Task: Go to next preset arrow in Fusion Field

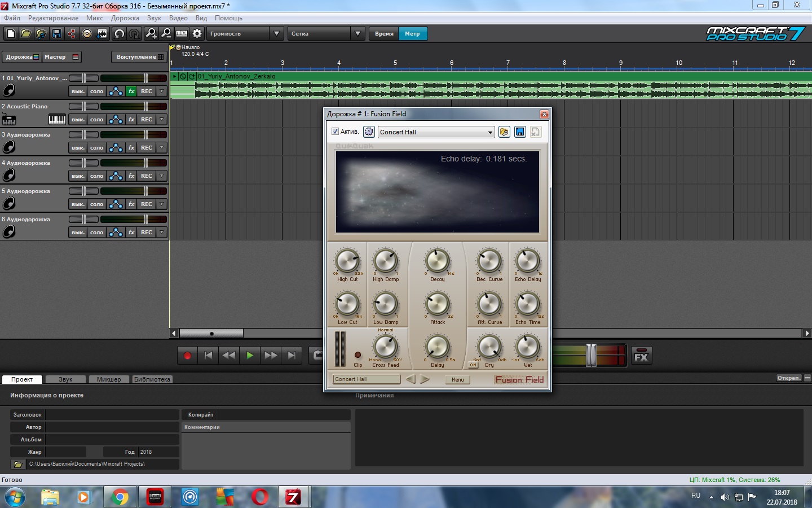Action: point(425,379)
